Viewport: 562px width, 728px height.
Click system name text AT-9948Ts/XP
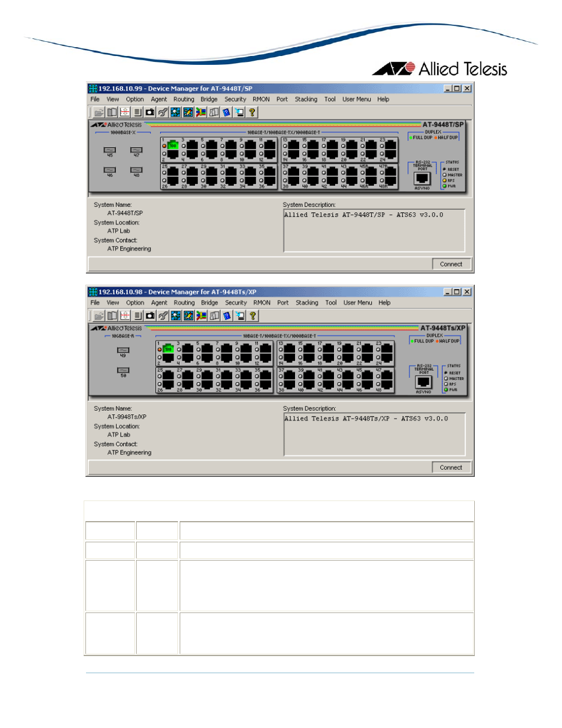coord(127,417)
